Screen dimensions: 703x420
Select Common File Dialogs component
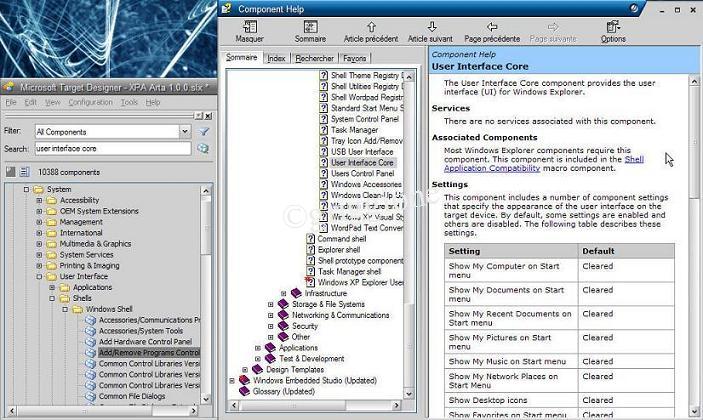tap(132, 396)
